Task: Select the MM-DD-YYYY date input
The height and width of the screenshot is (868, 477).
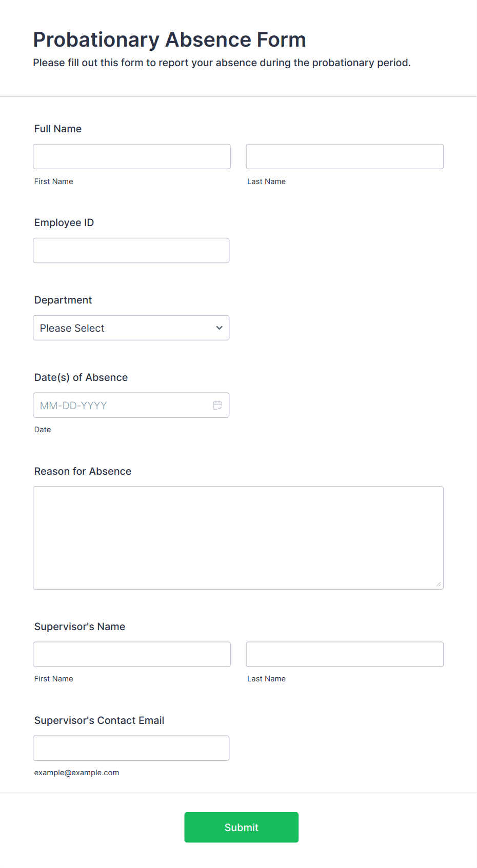Action: tap(131, 406)
